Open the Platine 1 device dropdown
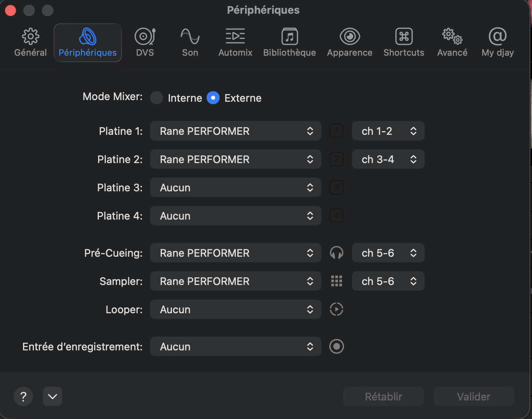 (235, 131)
